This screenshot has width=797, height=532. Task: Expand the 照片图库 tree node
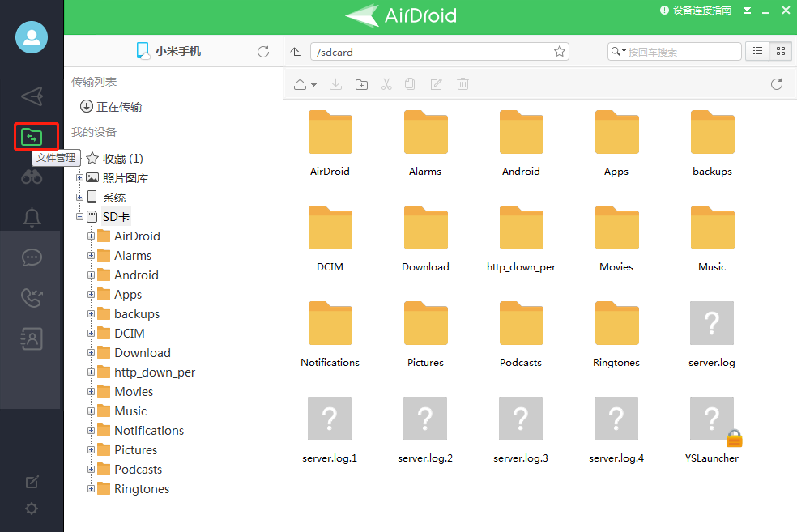point(80,178)
